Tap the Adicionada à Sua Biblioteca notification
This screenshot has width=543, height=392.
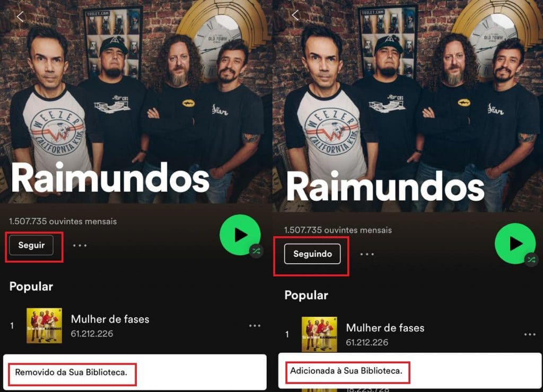pyautogui.click(x=410, y=371)
